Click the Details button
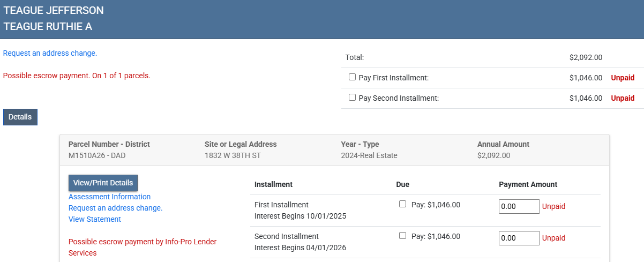Viewport: 644px width, 262px height. (x=20, y=117)
